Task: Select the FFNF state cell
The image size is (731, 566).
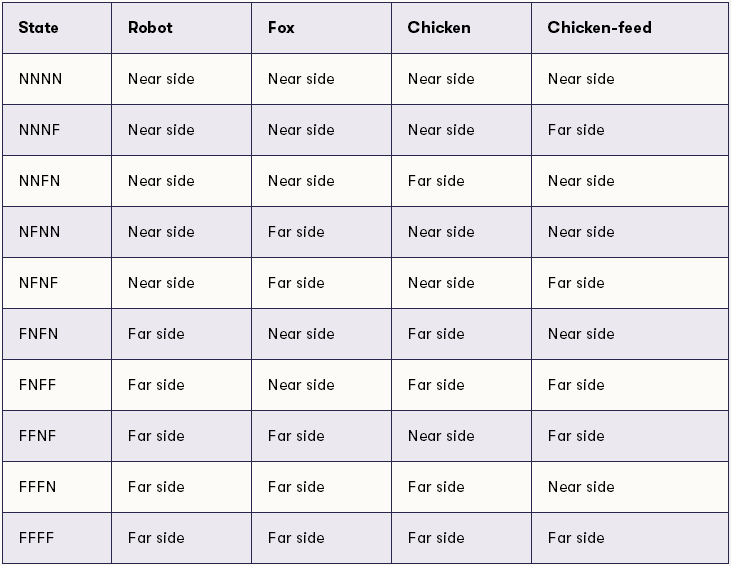Action: pos(57,436)
